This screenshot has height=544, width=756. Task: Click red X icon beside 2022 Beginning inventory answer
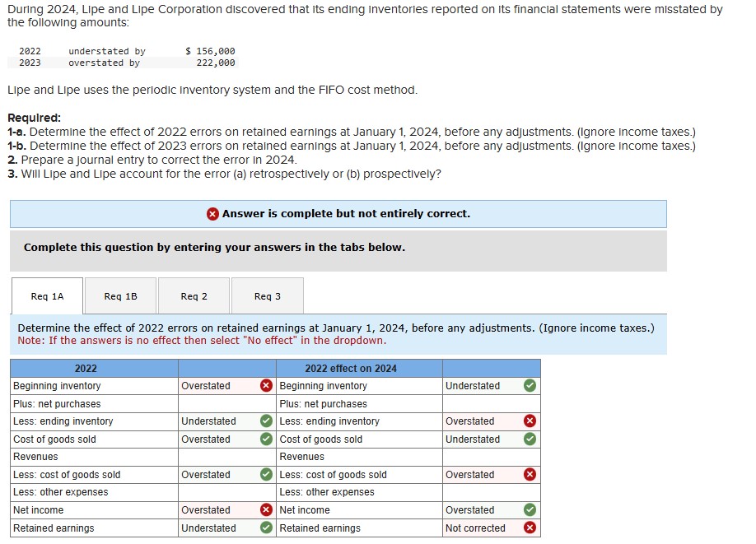coord(266,385)
